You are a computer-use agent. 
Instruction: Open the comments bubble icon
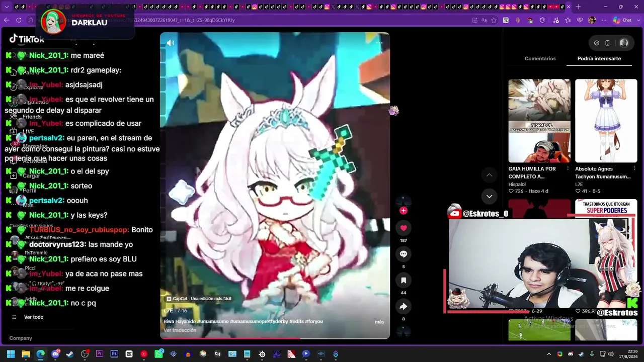click(404, 254)
